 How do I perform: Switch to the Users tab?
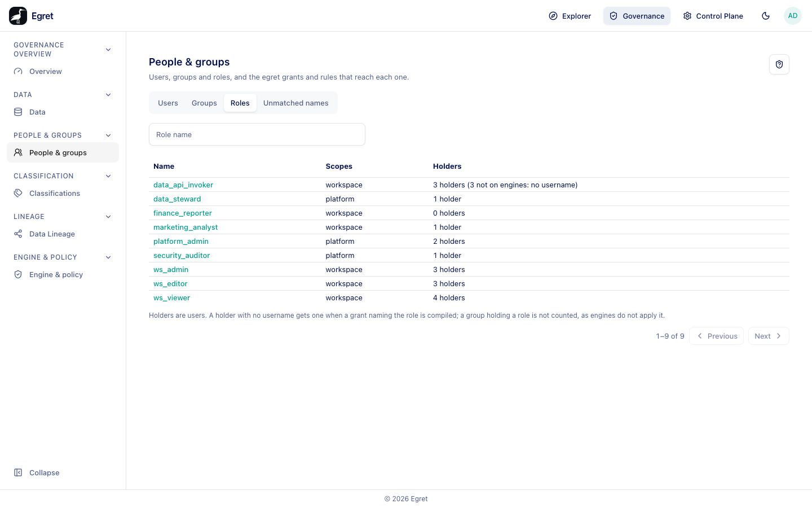tap(168, 103)
